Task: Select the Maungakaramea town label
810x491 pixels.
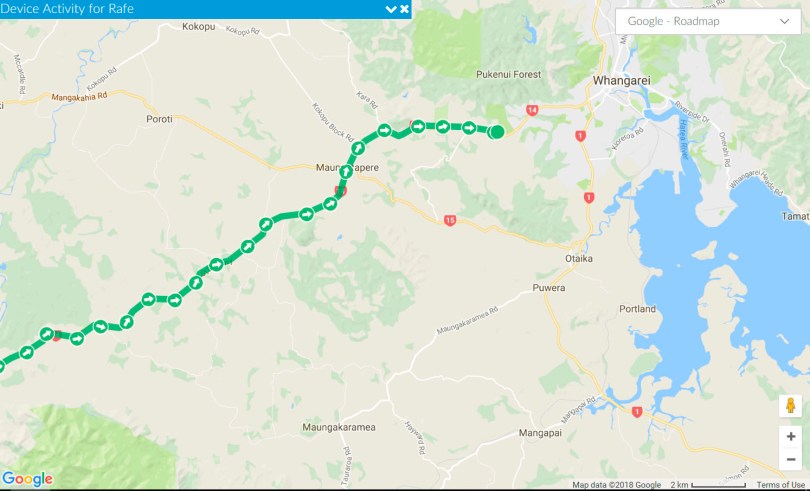Action: click(339, 427)
